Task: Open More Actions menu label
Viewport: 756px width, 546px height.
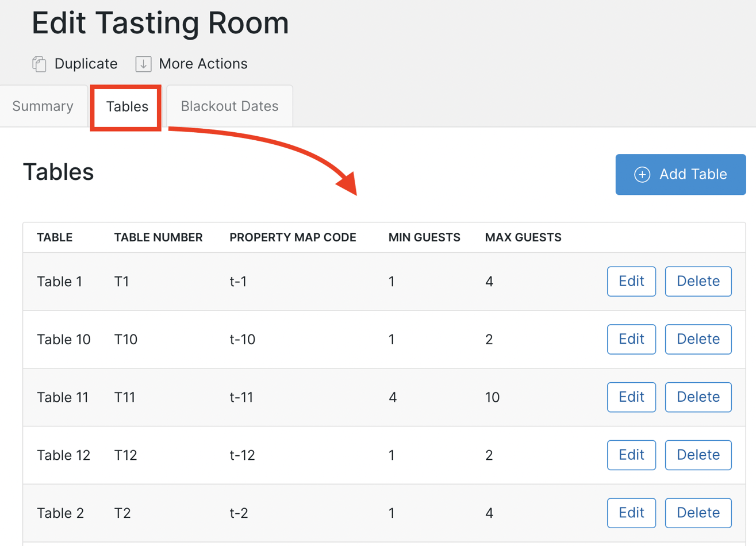Action: [203, 64]
